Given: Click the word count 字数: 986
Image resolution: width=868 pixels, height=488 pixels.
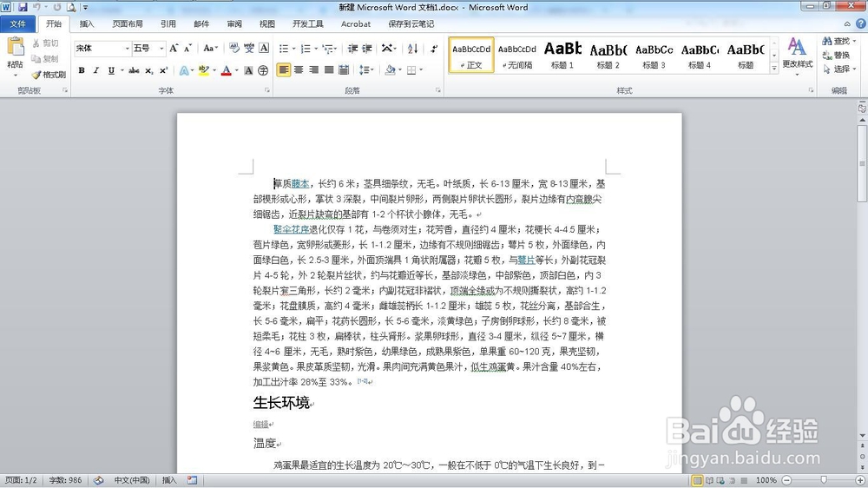Looking at the screenshot, I should (65, 480).
